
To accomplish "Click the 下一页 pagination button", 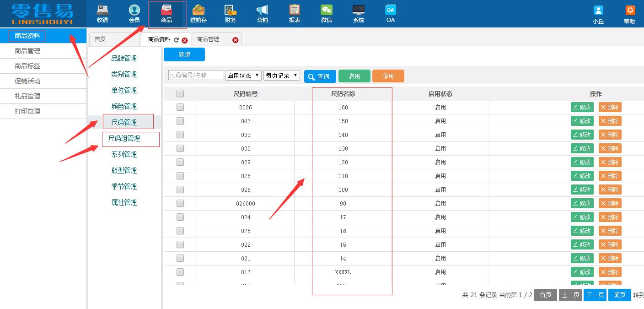I will click(x=595, y=295).
